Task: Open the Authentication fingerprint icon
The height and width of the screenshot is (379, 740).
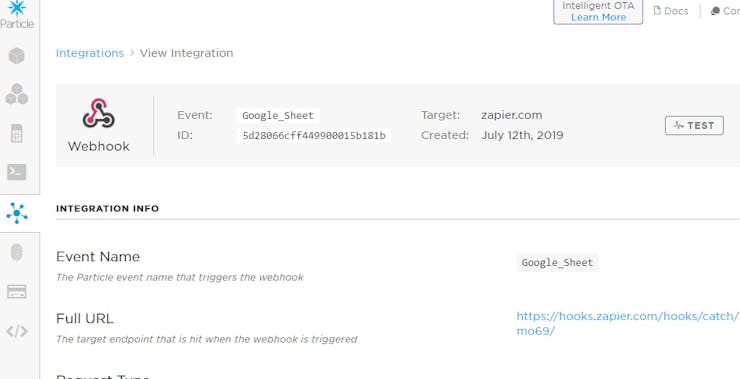Action: pos(17,252)
